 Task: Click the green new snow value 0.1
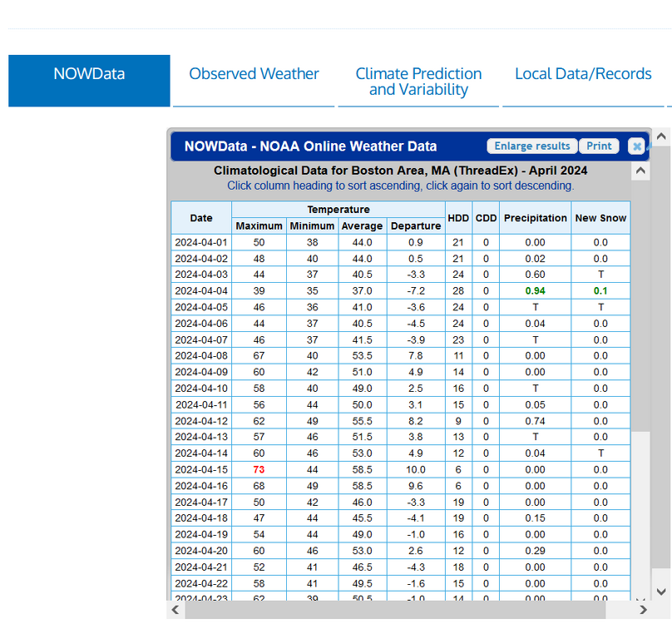[600, 290]
